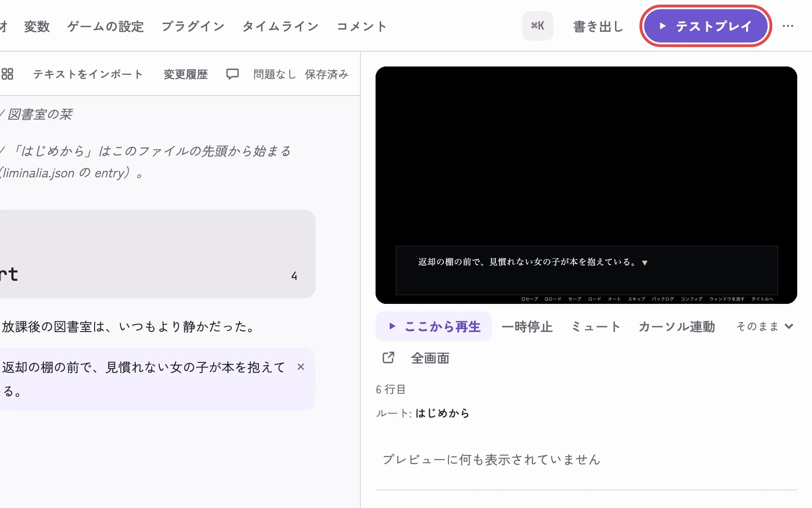Open the プラグイン tab
Viewport: 812px width, 508px height.
[x=193, y=26]
